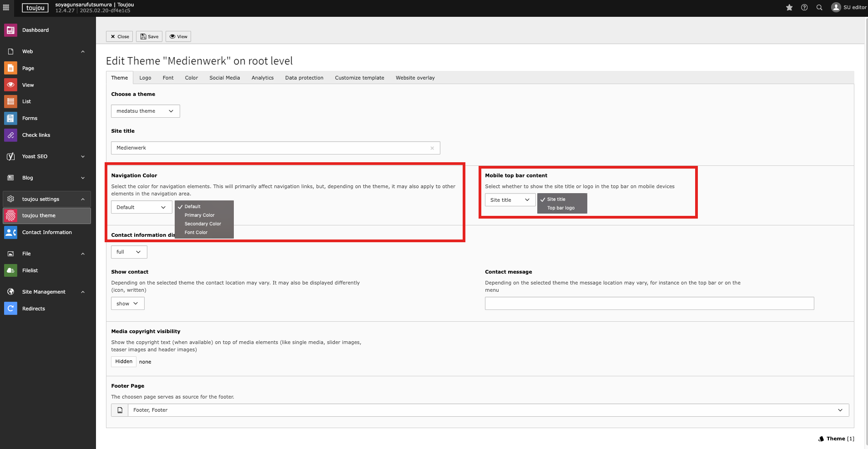Switch to the Social Media tab
This screenshot has width=868, height=449.
224,78
